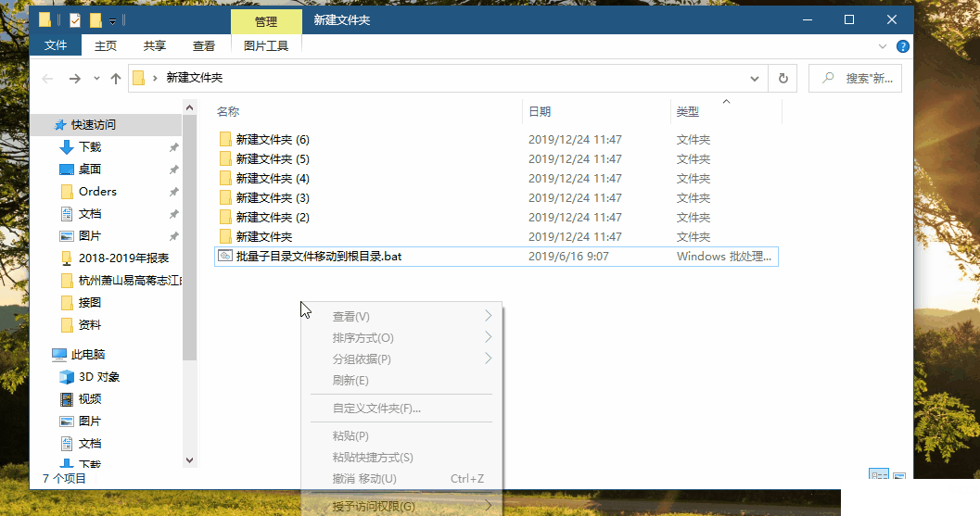Switch to details view in status bar
Screen dimensions: 980x516
coord(879,475)
